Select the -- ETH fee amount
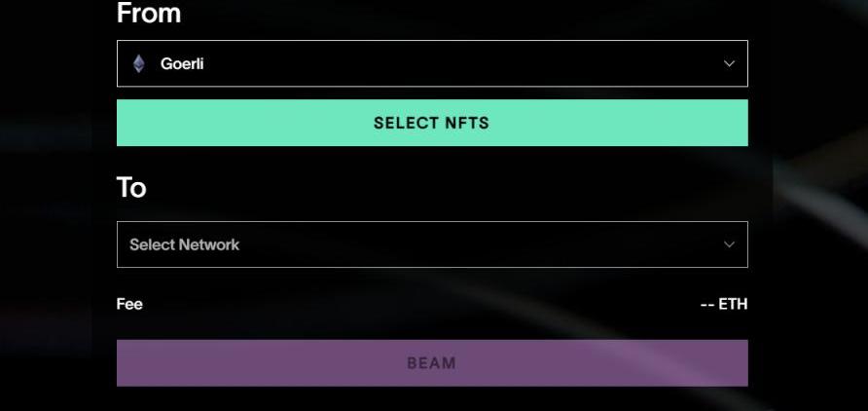Screen dimensions: 868x411 [x=724, y=304]
